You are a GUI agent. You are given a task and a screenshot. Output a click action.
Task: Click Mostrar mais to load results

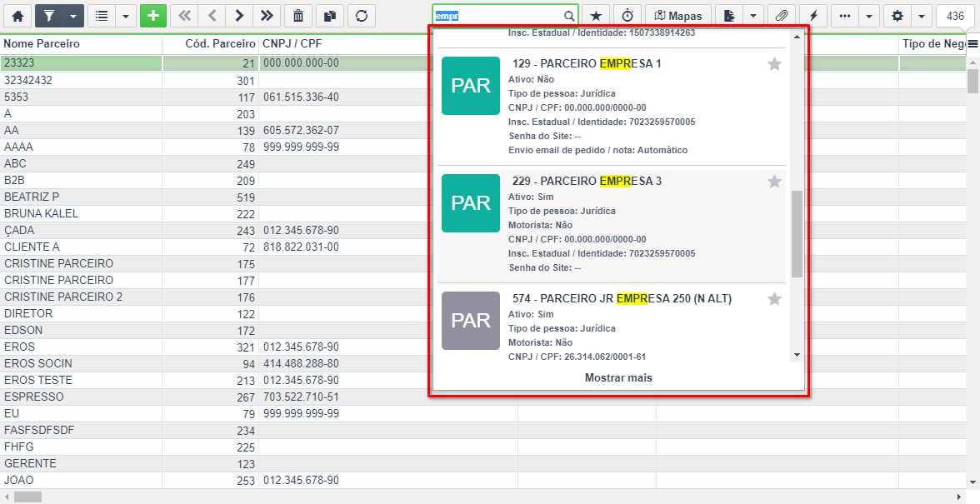point(618,377)
